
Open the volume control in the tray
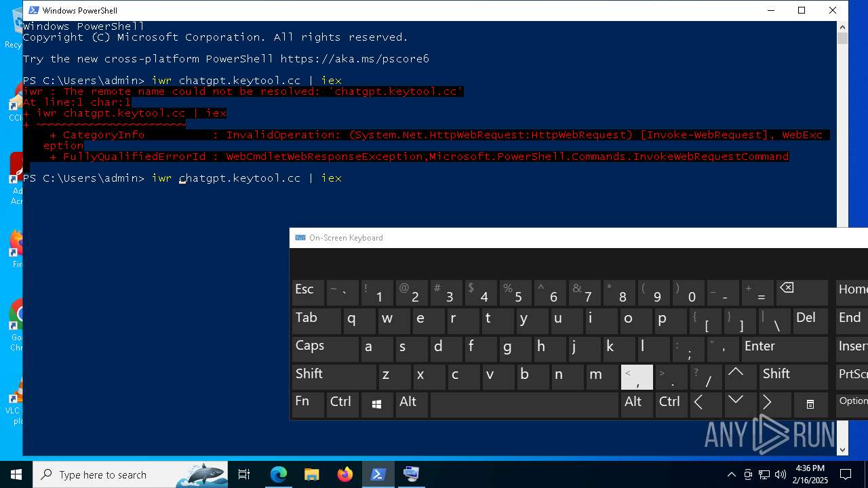point(781,474)
